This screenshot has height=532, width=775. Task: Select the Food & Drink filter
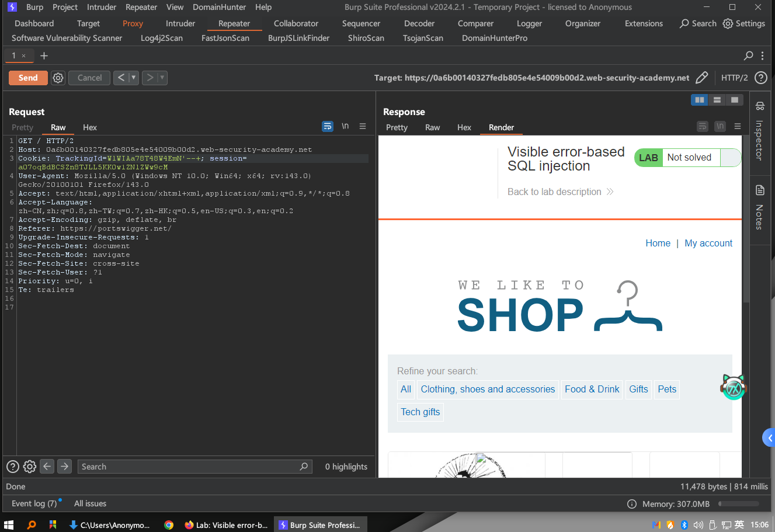pos(592,389)
